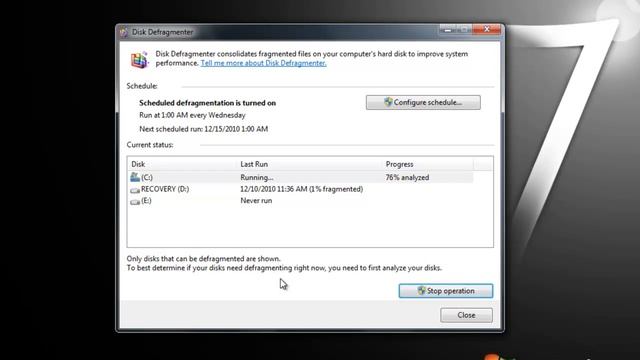This screenshot has width=640, height=360.
Task: Click 'Scheduled defragmentation is turned on' text
Action: pos(207,103)
